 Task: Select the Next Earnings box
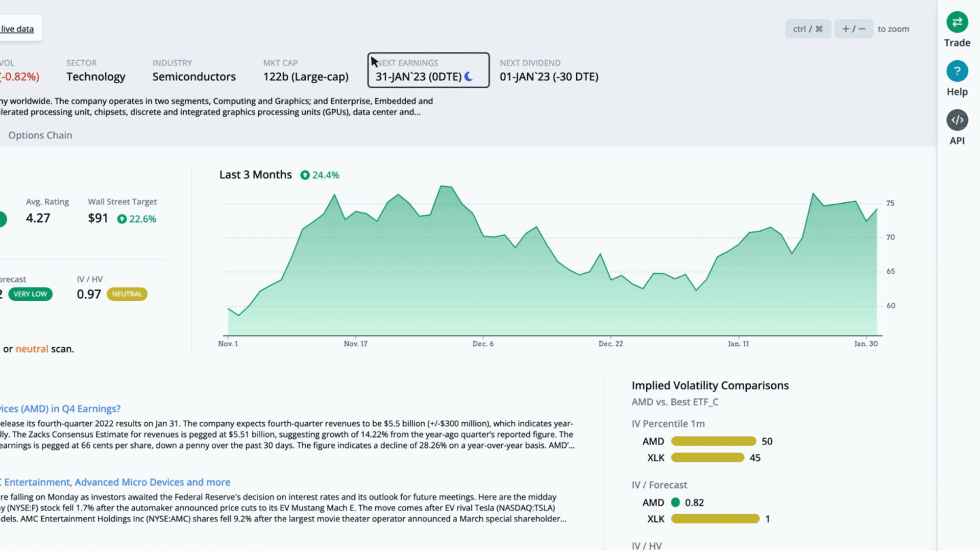[x=428, y=70]
